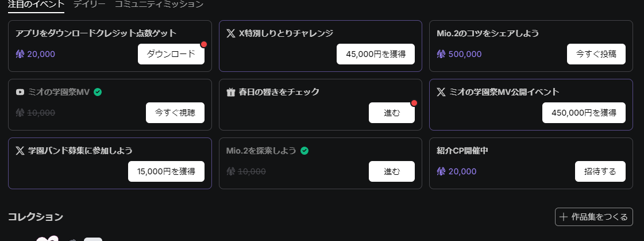Click the gift icon beside 春日の響きをチェック
This screenshot has height=241, width=644.
click(231, 92)
